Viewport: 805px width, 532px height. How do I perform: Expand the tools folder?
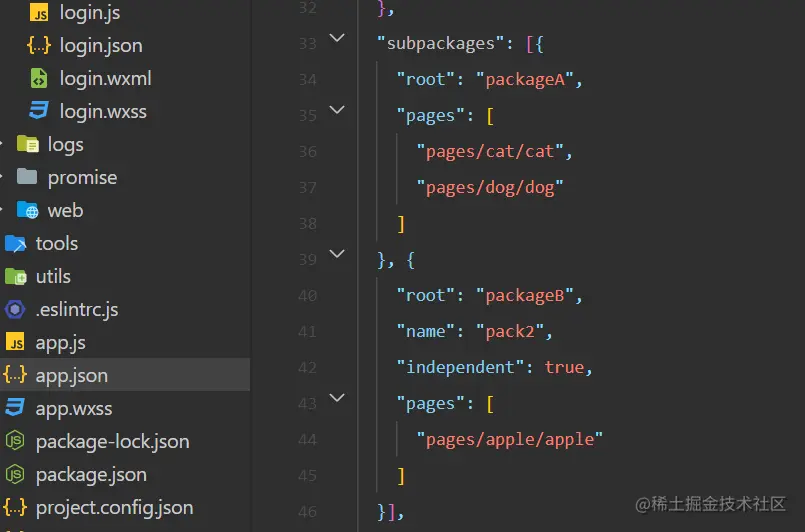coord(56,243)
